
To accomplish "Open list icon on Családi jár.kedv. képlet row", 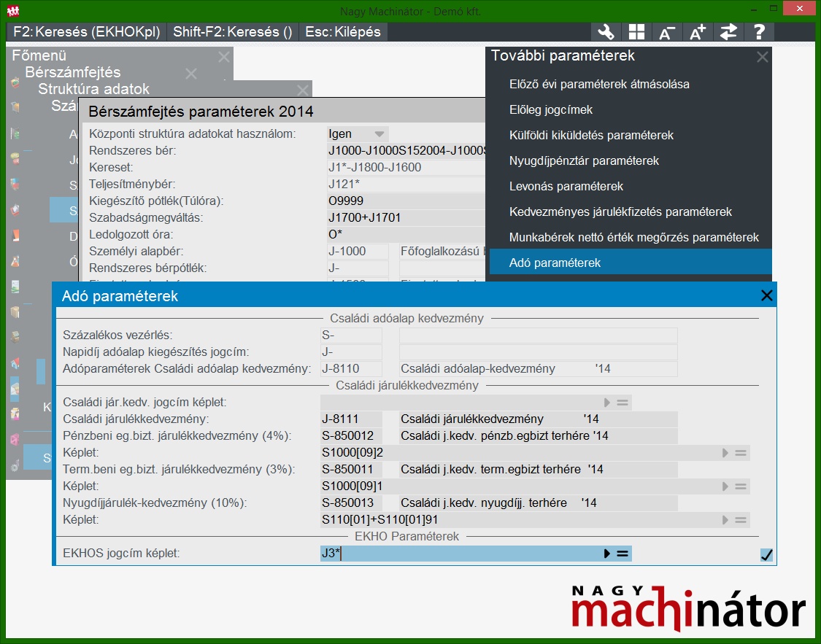I will [x=623, y=403].
